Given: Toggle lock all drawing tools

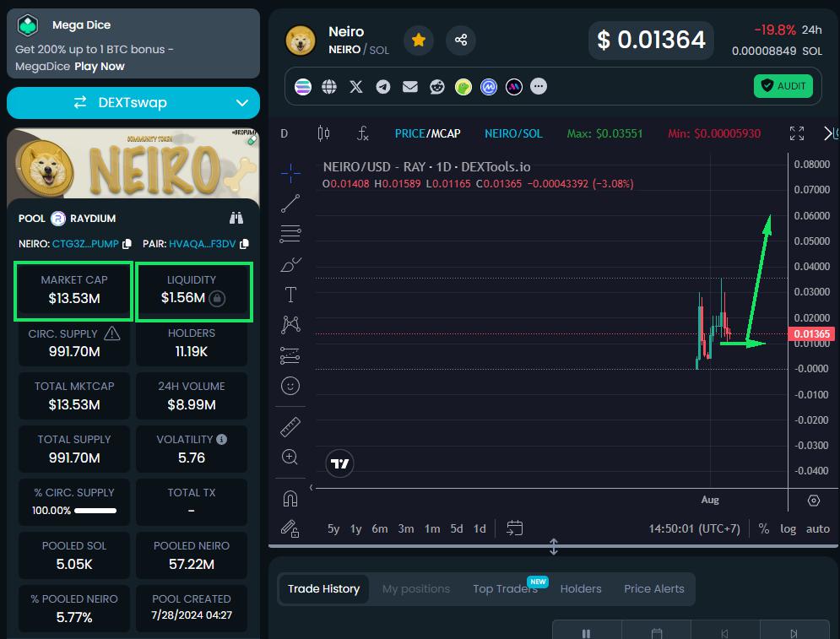Looking at the screenshot, I should pyautogui.click(x=290, y=528).
